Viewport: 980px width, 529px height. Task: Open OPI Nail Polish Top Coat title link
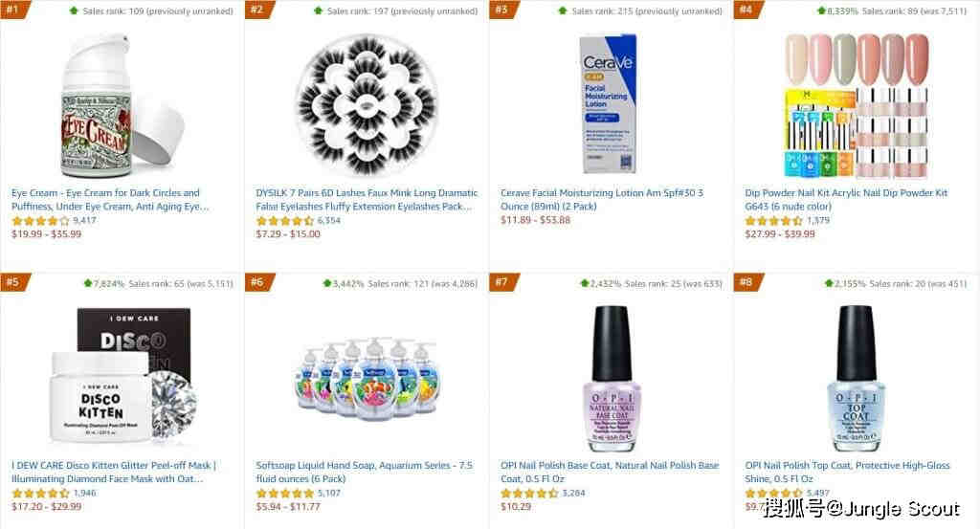tap(847, 473)
